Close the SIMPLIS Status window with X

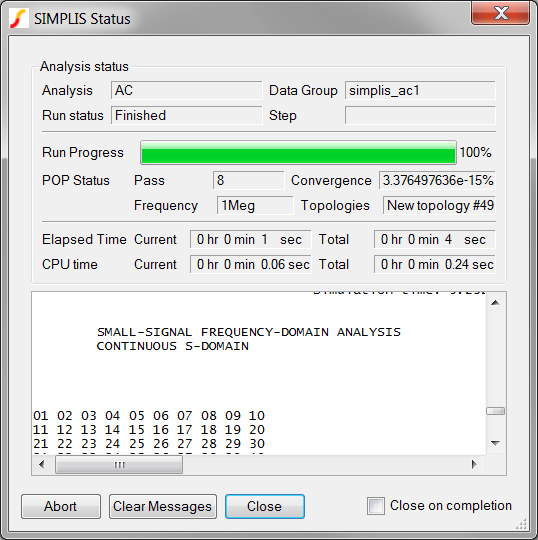(x=500, y=13)
